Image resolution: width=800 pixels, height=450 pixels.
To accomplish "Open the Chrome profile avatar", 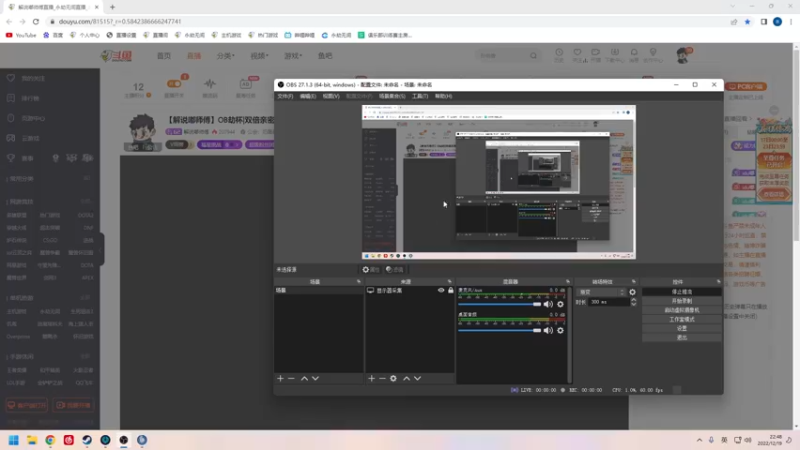I will (778, 21).
